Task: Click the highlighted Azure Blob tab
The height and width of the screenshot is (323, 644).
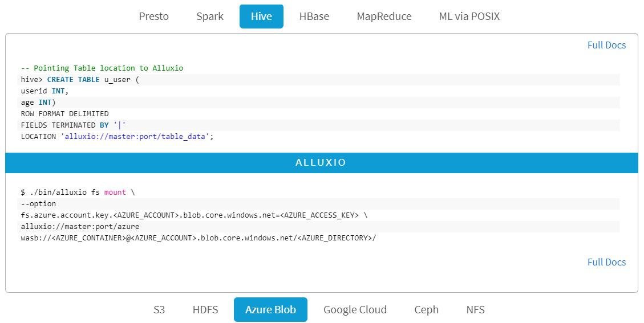Action: pos(270,310)
